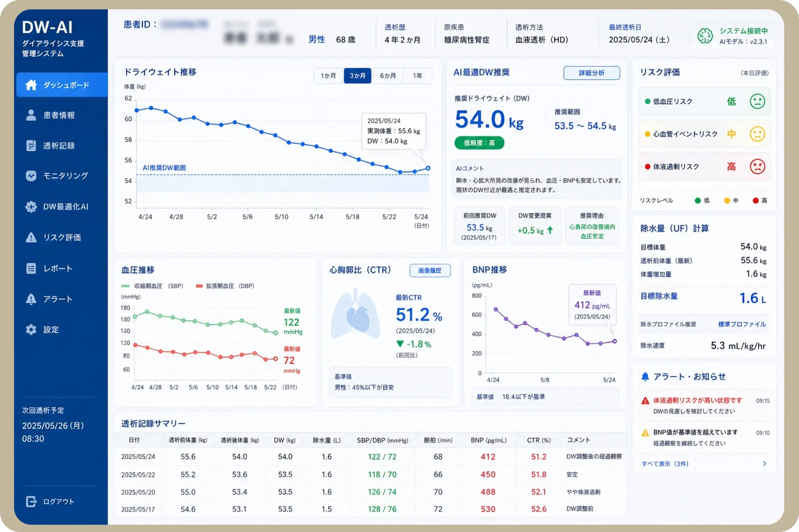
Task: Click the 54.0 kg recommended dry weight
Action: click(489, 120)
